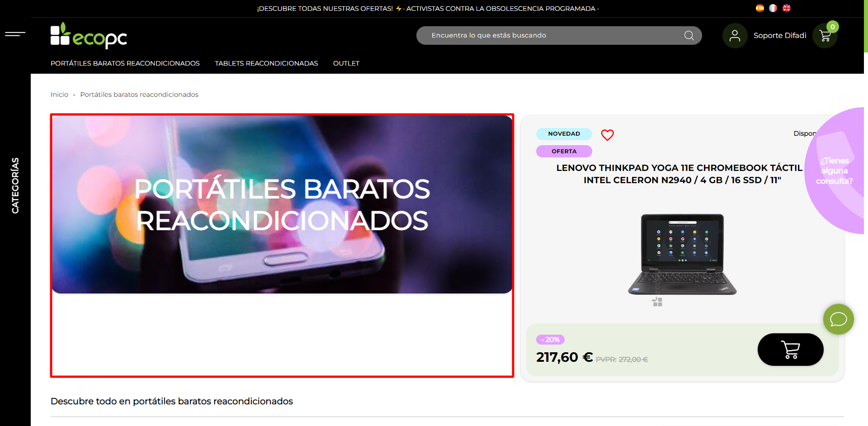Viewport: 868px width, 426px height.
Task: Click the Lenovo ThinkPad Yoga 11E title
Action: tap(679, 174)
